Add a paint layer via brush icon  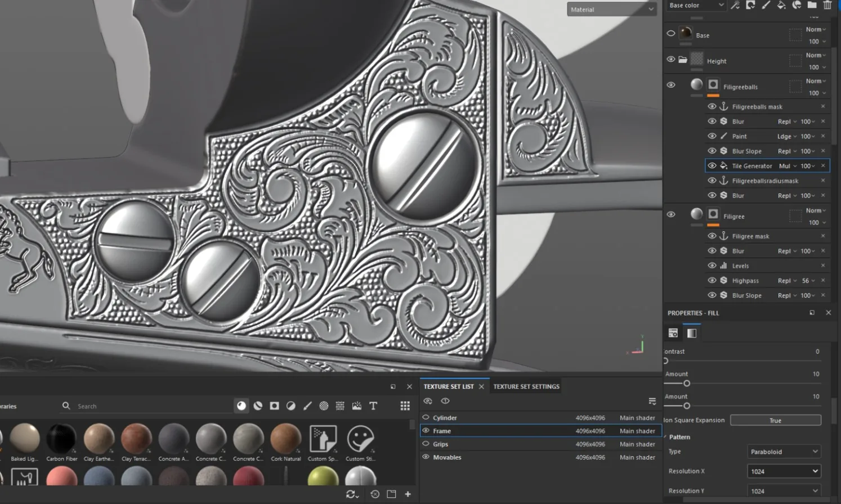point(766,5)
